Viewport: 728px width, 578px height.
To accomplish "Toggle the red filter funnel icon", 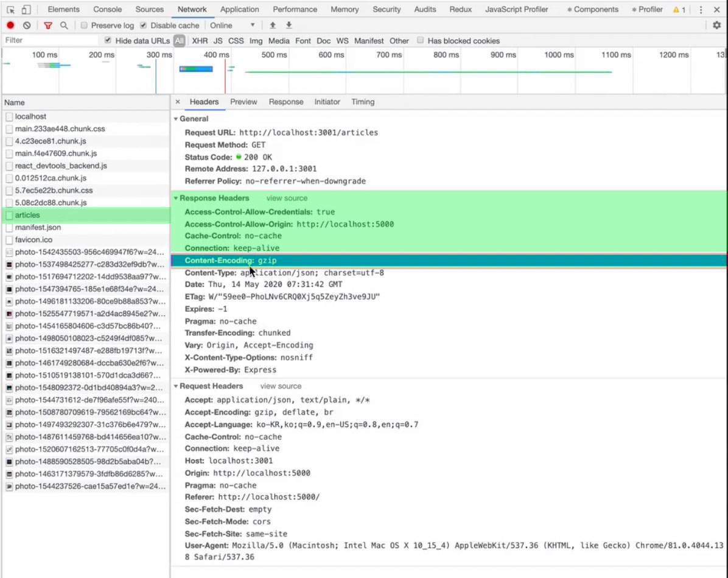I will (48, 25).
